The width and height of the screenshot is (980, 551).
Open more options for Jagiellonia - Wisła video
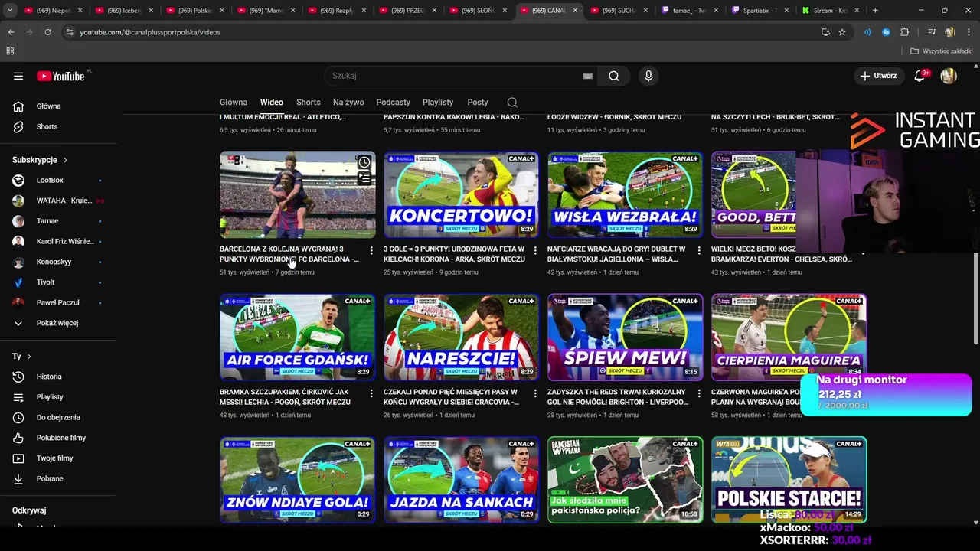[699, 250]
